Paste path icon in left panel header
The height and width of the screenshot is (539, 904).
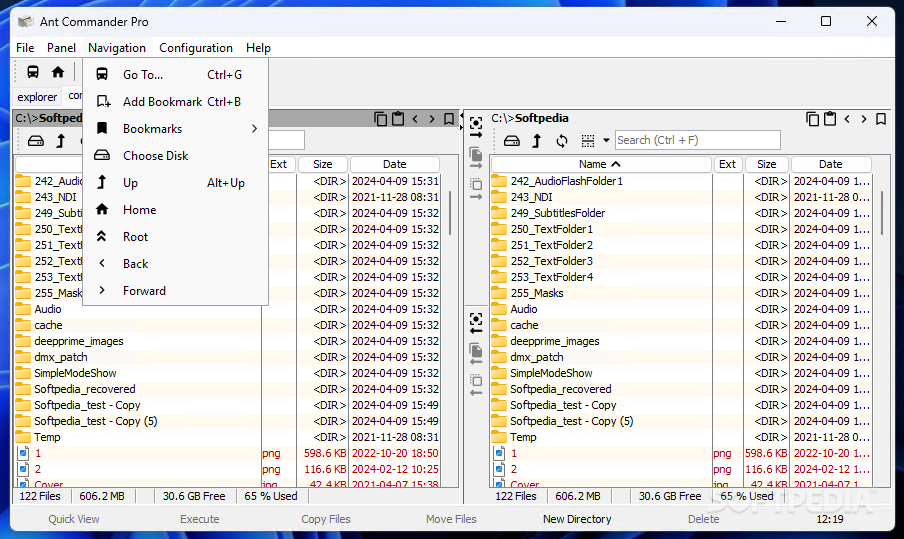point(398,119)
